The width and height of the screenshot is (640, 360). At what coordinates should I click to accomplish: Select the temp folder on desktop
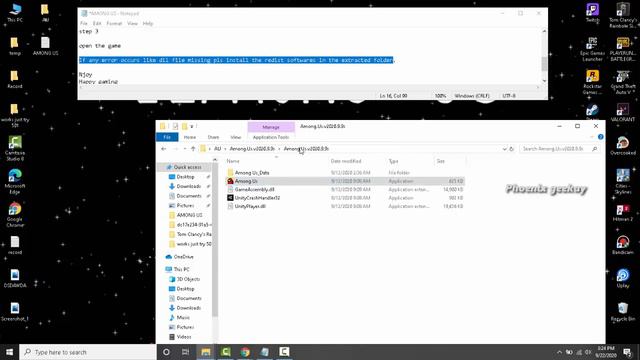15,46
